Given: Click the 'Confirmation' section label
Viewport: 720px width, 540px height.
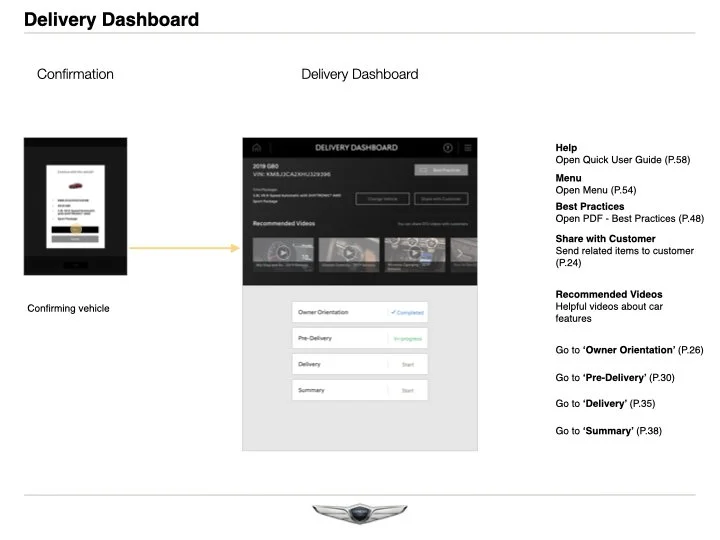Looking at the screenshot, I should [75, 74].
